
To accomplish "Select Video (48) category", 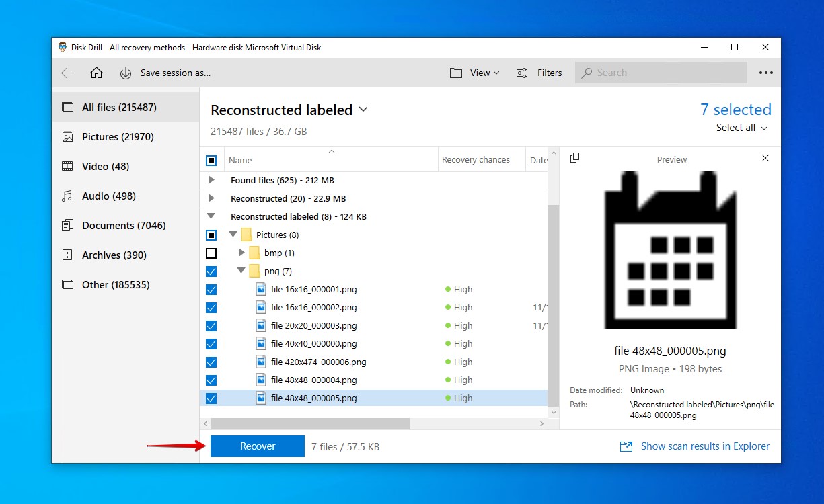I will (x=126, y=167).
